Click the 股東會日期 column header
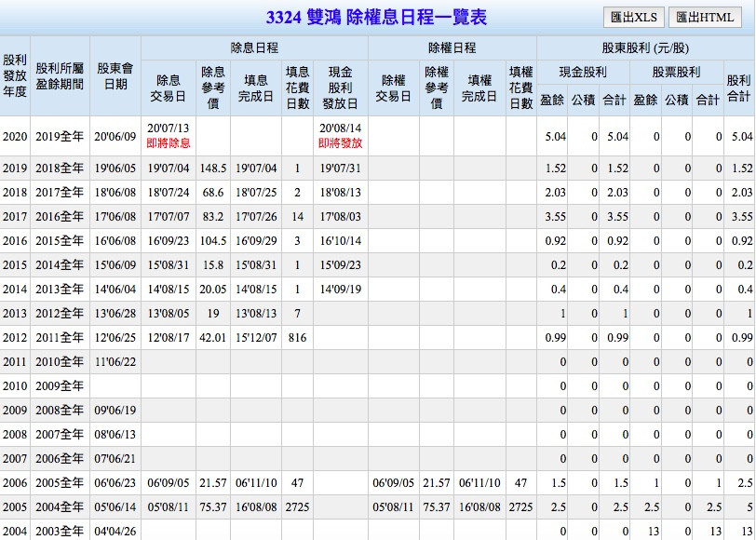This screenshot has width=756, height=540. 115,76
